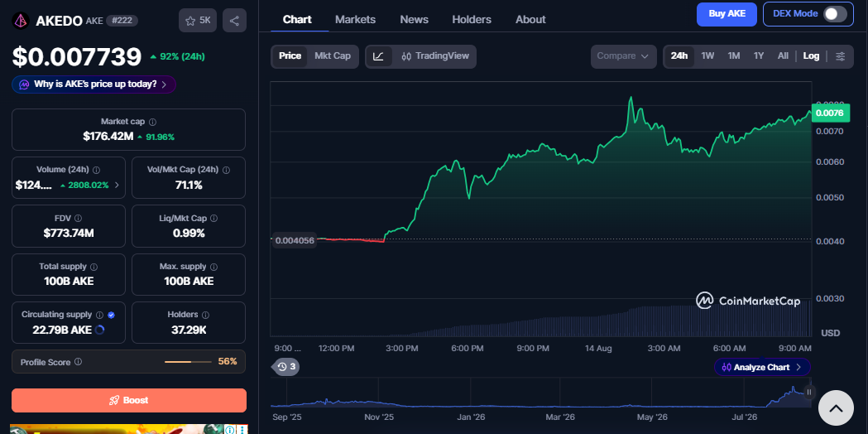Click the 22.79B AKE circulating value
The width and height of the screenshot is (868, 434).
pyautogui.click(x=62, y=330)
